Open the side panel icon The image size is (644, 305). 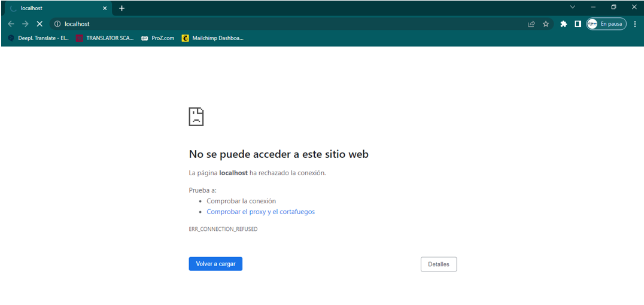(578, 24)
